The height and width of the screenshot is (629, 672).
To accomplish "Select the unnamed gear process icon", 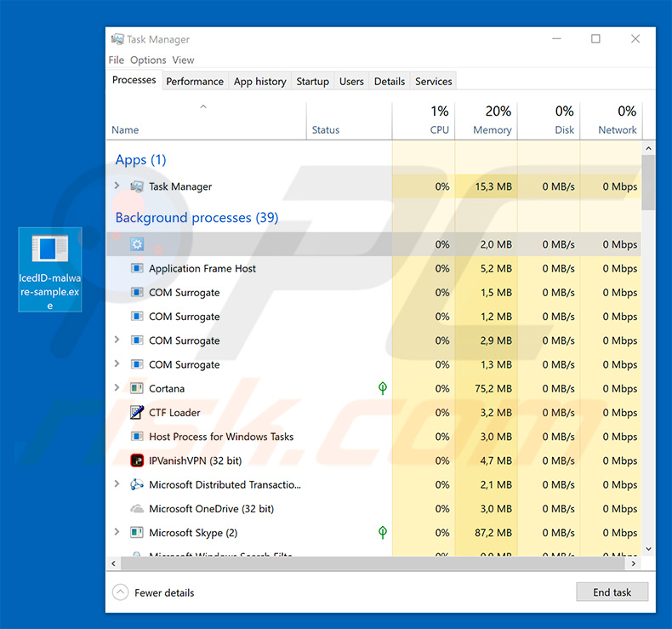I will [x=137, y=244].
